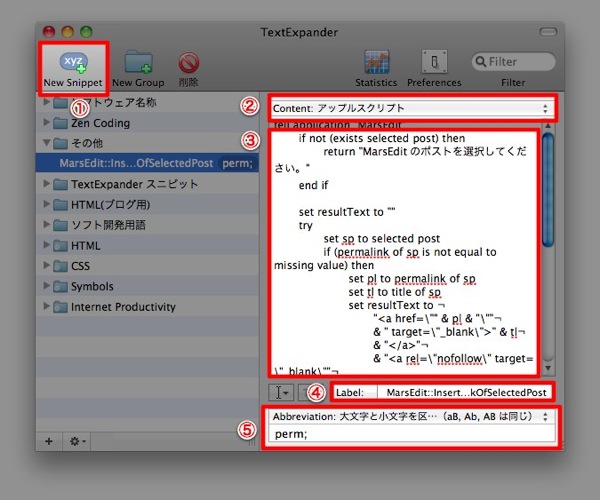Expand the Symbols group
The height and width of the screenshot is (500, 600).
coord(46,286)
